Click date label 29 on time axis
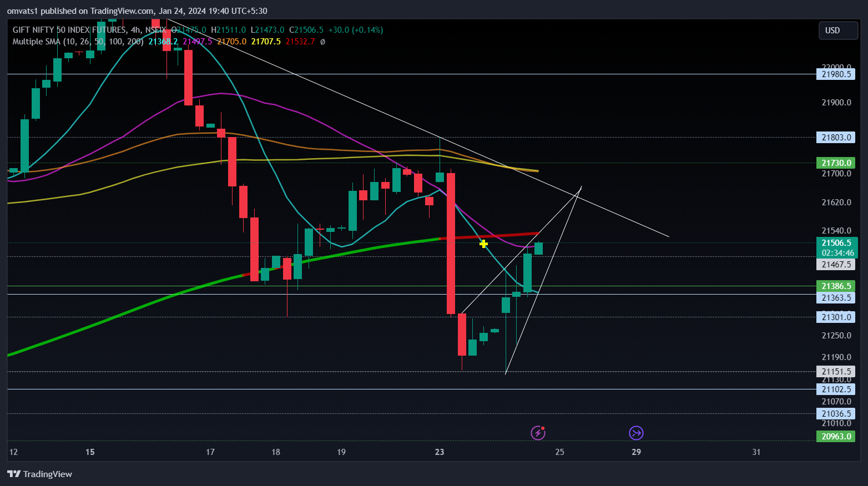 (x=636, y=452)
